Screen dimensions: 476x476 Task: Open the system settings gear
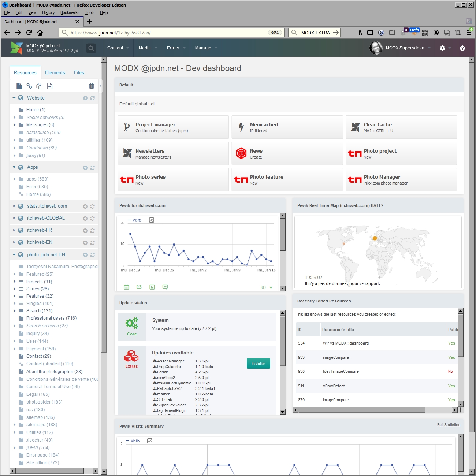(442, 48)
